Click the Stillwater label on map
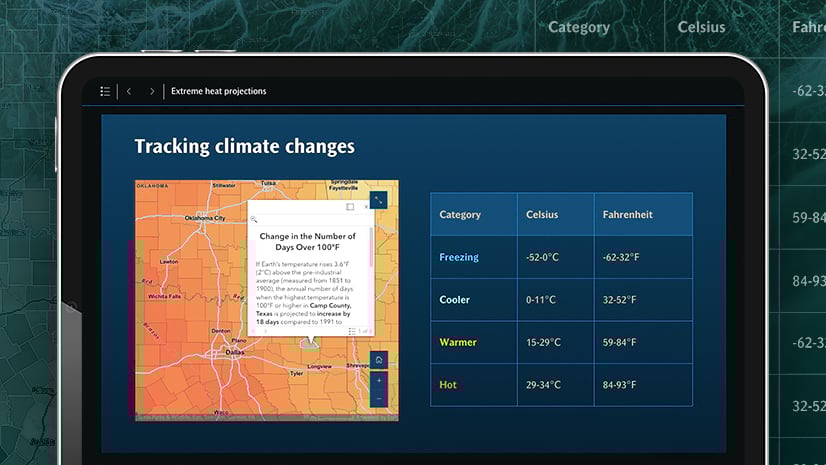The width and height of the screenshot is (826, 465). click(x=224, y=185)
